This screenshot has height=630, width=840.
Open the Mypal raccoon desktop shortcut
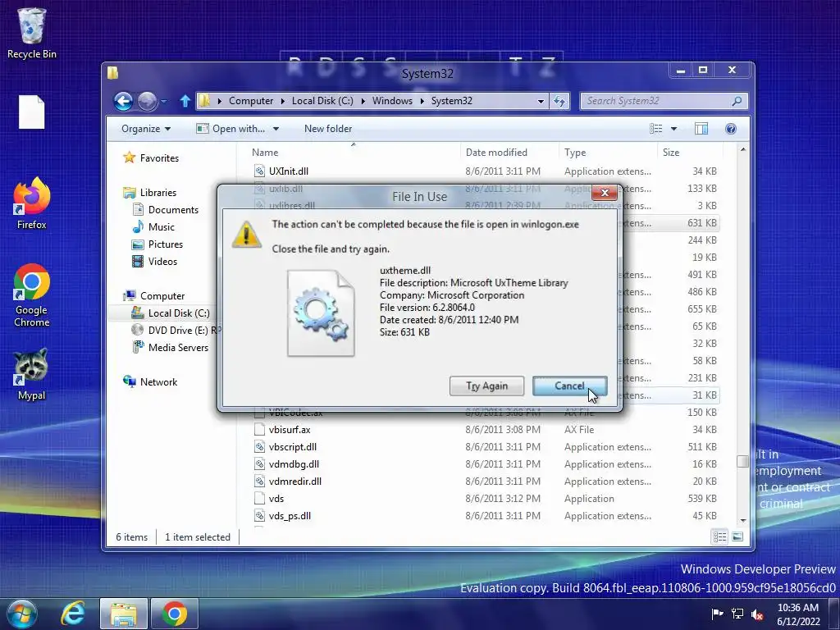click(32, 374)
